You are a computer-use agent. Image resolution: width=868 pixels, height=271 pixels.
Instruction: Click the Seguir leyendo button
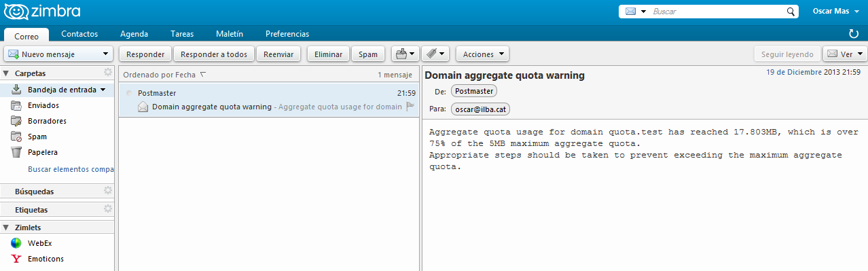[787, 54]
